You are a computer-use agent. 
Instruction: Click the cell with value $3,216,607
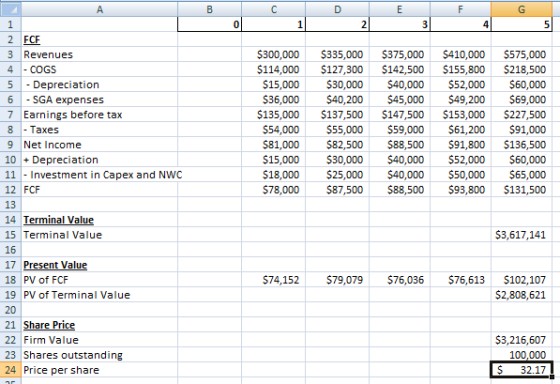(x=522, y=340)
